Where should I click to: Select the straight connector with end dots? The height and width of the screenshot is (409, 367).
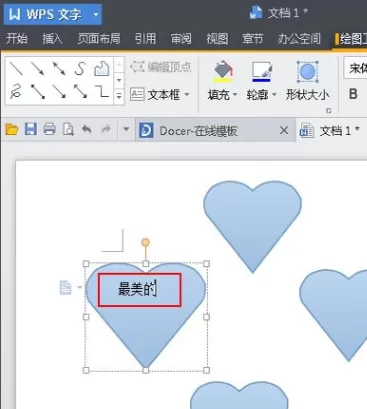38,92
